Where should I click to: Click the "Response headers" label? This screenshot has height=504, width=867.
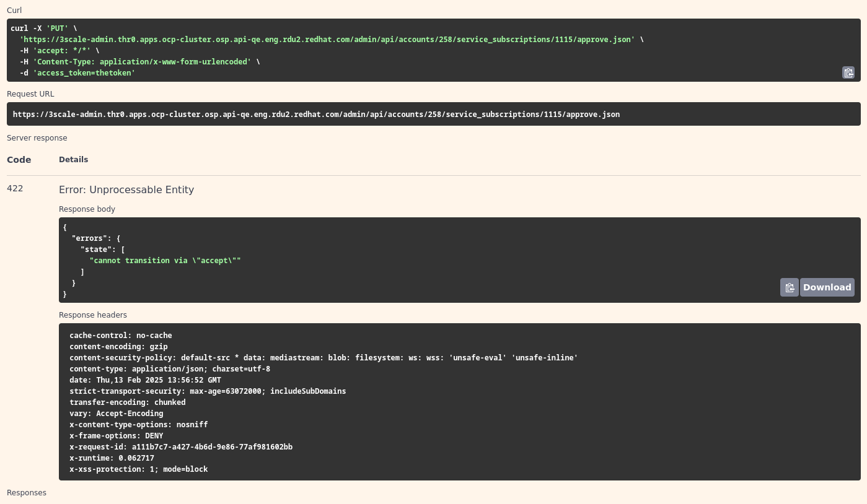tap(93, 315)
